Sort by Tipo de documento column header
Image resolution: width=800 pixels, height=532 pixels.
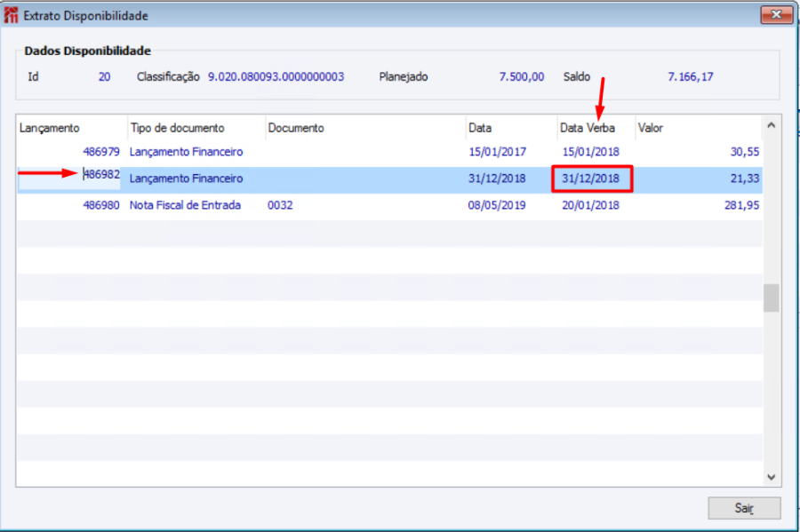pyautogui.click(x=196, y=128)
